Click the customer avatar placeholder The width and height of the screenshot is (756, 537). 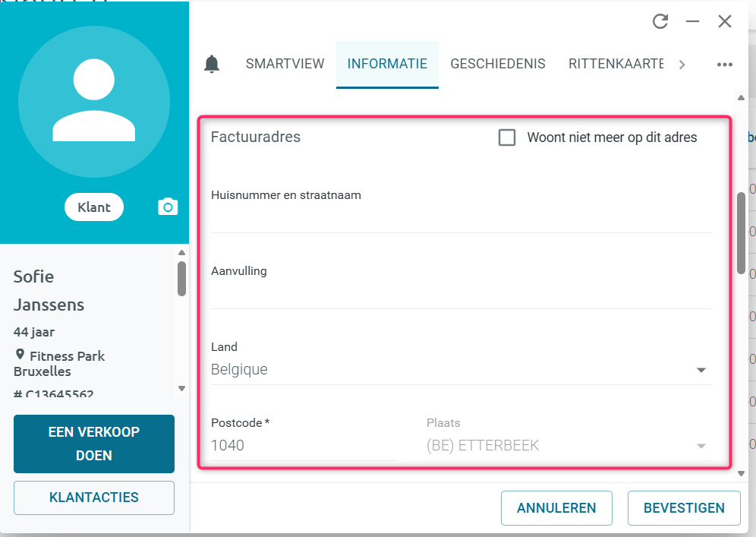[x=94, y=102]
